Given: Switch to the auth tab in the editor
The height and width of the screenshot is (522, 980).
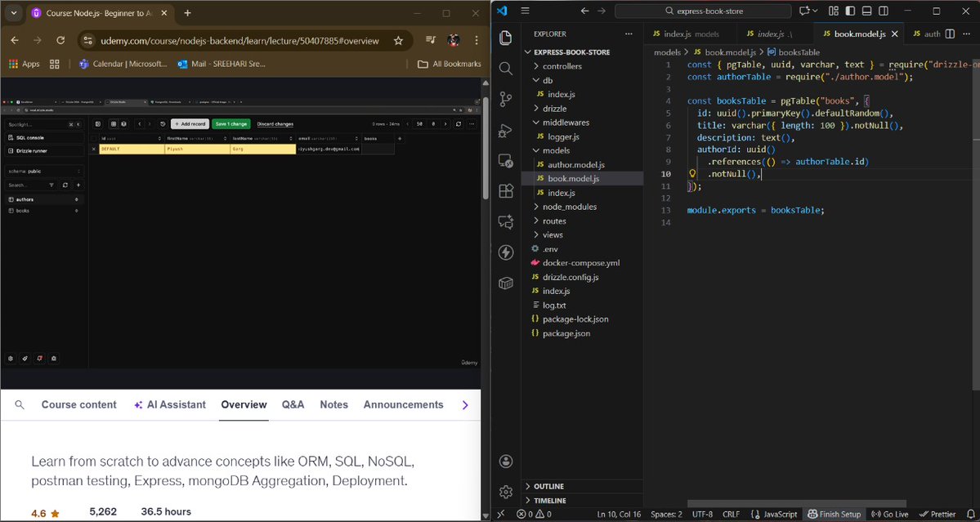Looking at the screenshot, I should coord(930,34).
